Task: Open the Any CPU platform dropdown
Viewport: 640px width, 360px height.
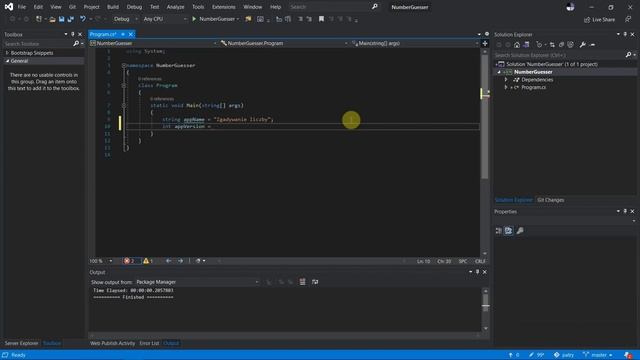Action: [165, 19]
